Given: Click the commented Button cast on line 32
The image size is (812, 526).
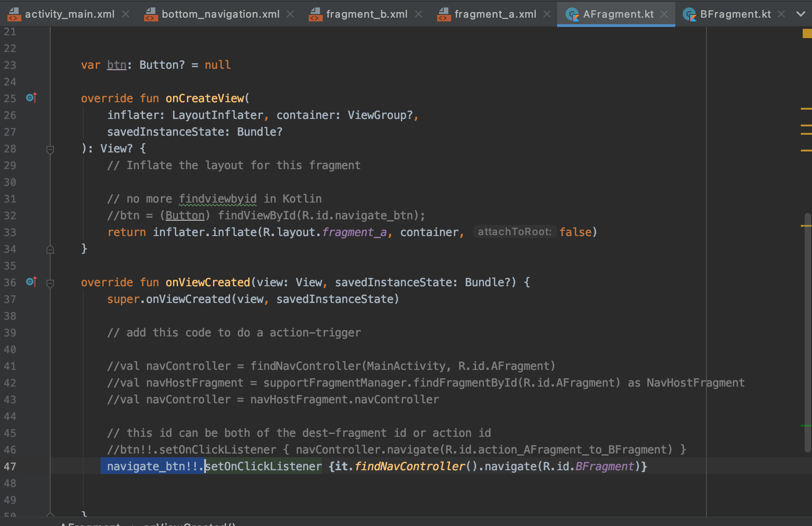Looking at the screenshot, I should (x=185, y=216).
